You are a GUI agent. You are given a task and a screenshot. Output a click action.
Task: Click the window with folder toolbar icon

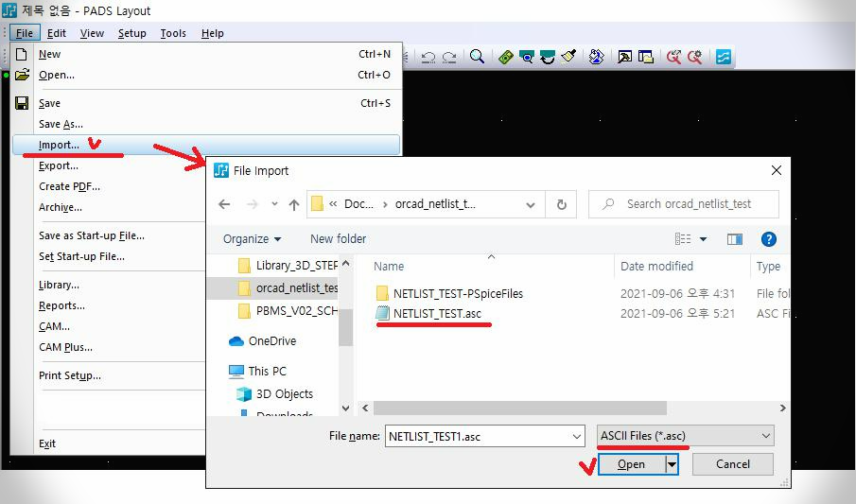pyautogui.click(x=646, y=57)
